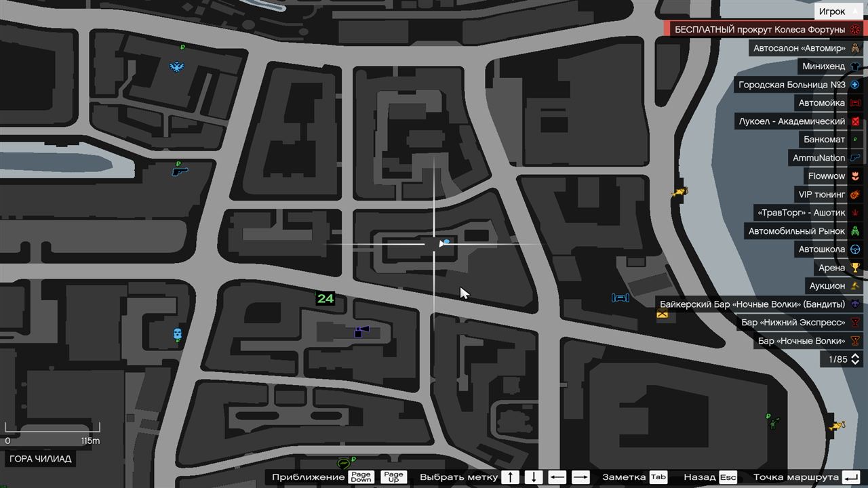This screenshot has width=868, height=488.
Task: Click the gavel icon next to Аукцион
Action: (855, 286)
